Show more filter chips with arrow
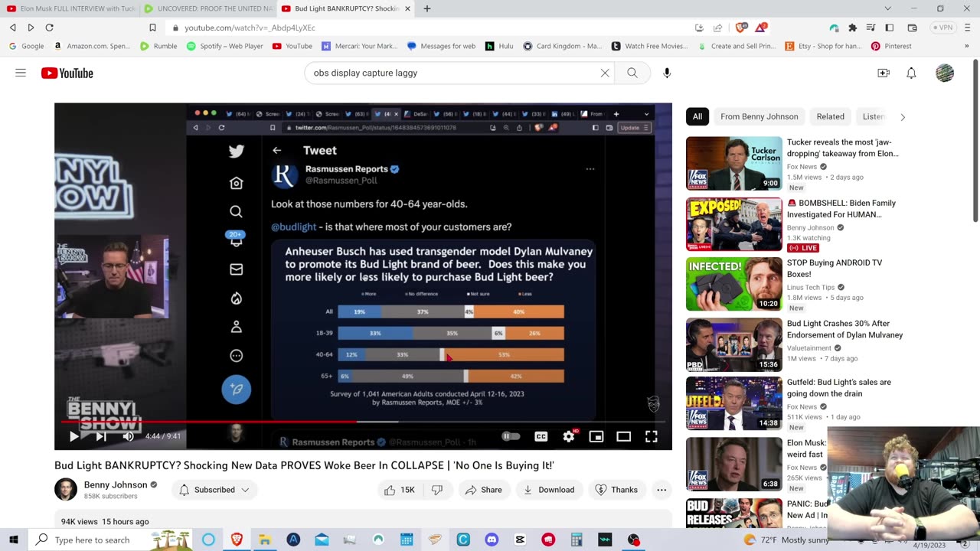The width and height of the screenshot is (980, 551). click(903, 117)
